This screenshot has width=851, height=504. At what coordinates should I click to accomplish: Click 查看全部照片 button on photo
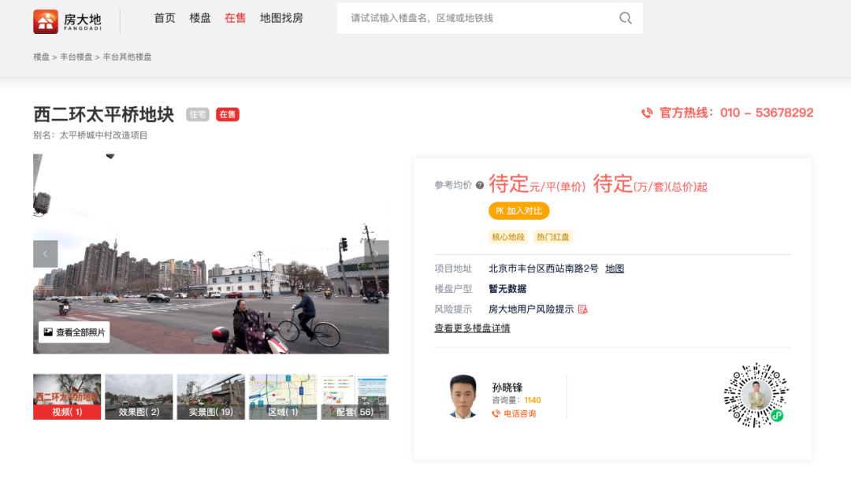click(x=74, y=332)
